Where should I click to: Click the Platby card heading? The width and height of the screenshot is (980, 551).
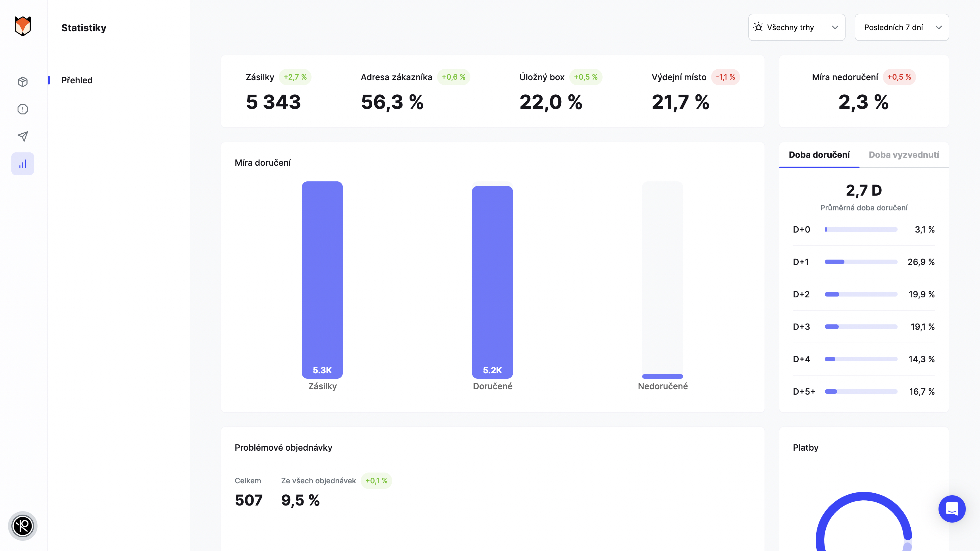pos(805,448)
